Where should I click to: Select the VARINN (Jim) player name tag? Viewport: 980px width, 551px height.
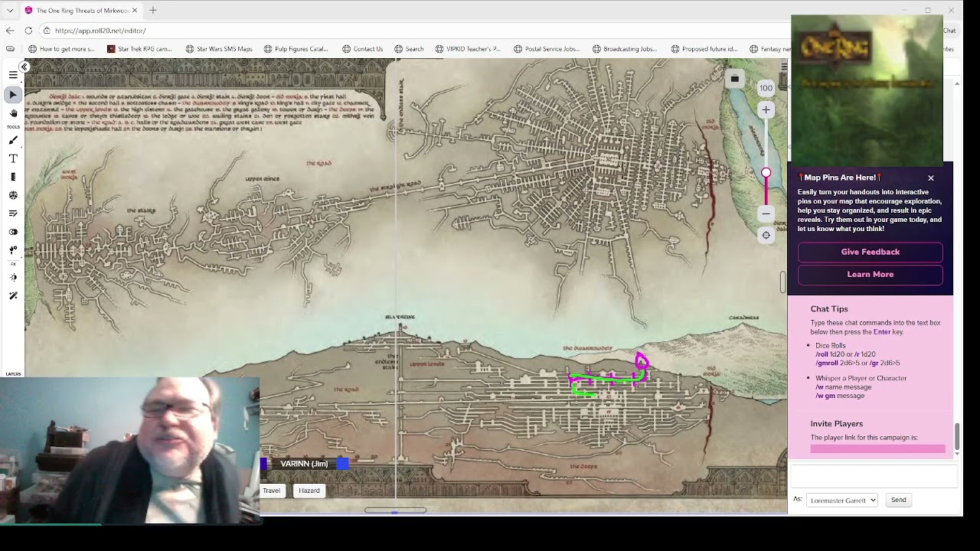(304, 464)
